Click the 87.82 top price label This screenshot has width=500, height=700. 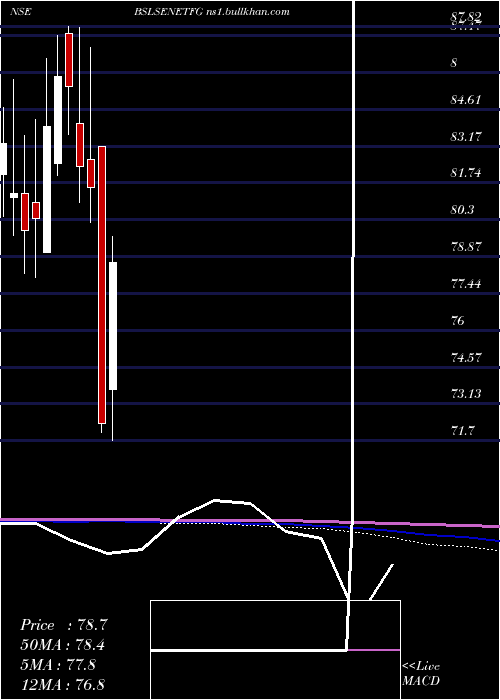(466, 18)
